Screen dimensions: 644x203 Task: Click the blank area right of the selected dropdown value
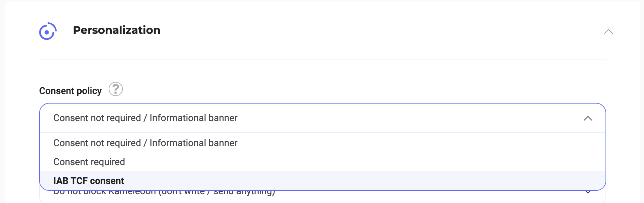tap(405, 118)
